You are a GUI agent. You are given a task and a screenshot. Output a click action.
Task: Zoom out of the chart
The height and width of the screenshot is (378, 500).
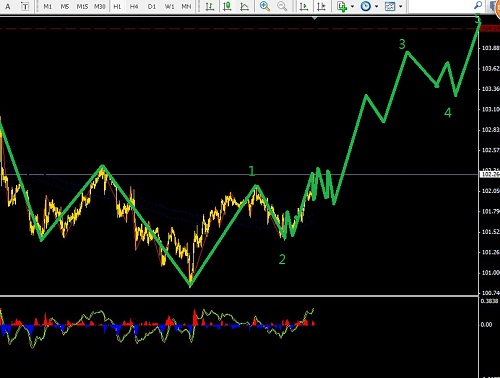tap(282, 6)
